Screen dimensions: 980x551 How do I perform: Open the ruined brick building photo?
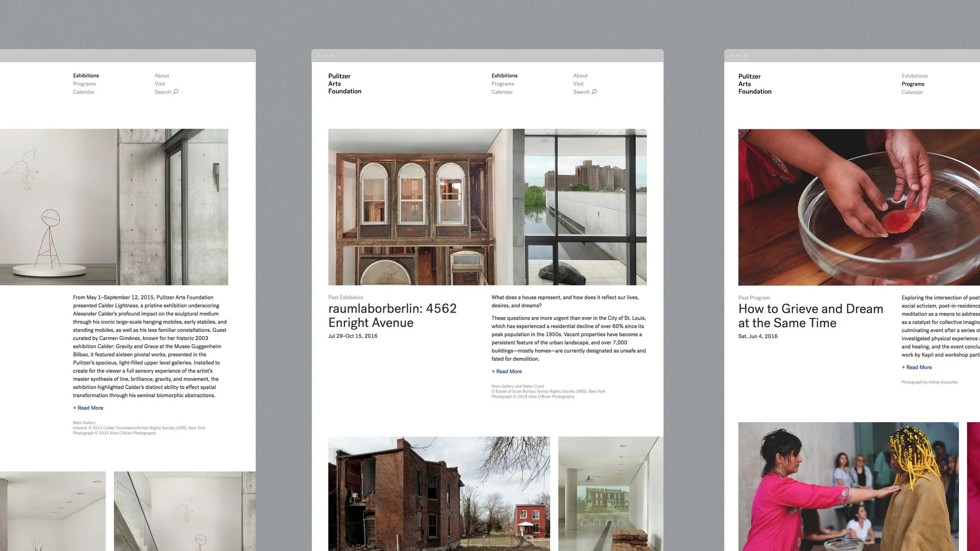point(439,494)
